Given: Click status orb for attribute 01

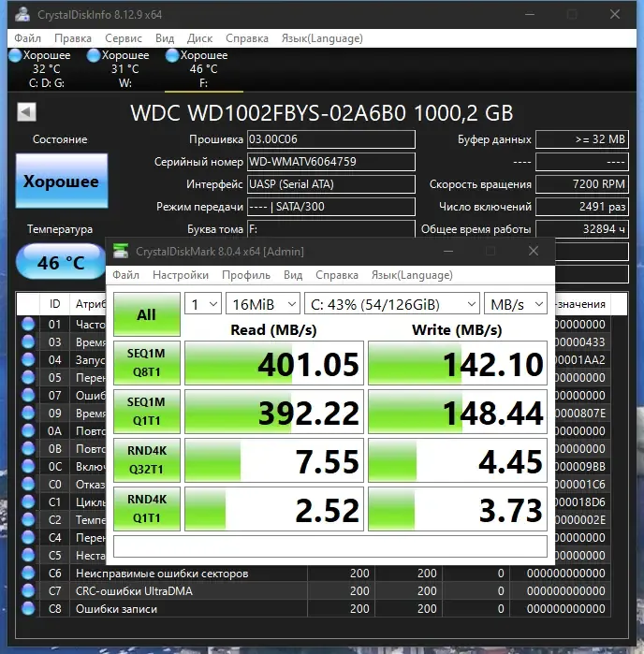Looking at the screenshot, I should (x=28, y=324).
